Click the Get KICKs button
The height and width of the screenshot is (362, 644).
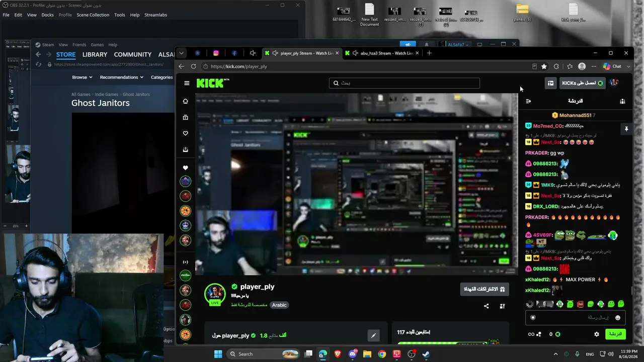pos(582,83)
